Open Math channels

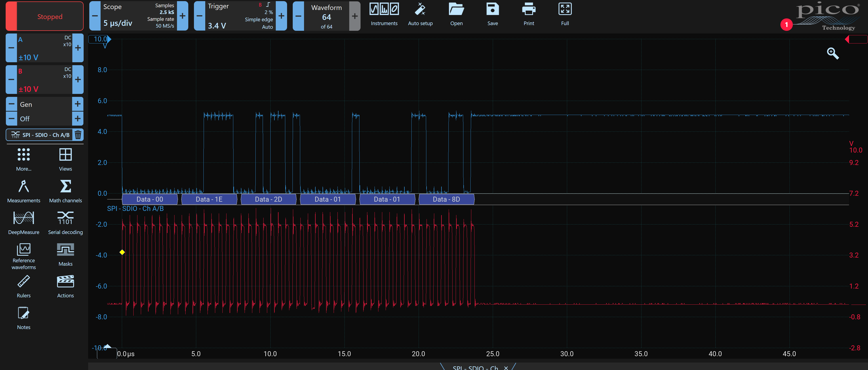[65, 191]
